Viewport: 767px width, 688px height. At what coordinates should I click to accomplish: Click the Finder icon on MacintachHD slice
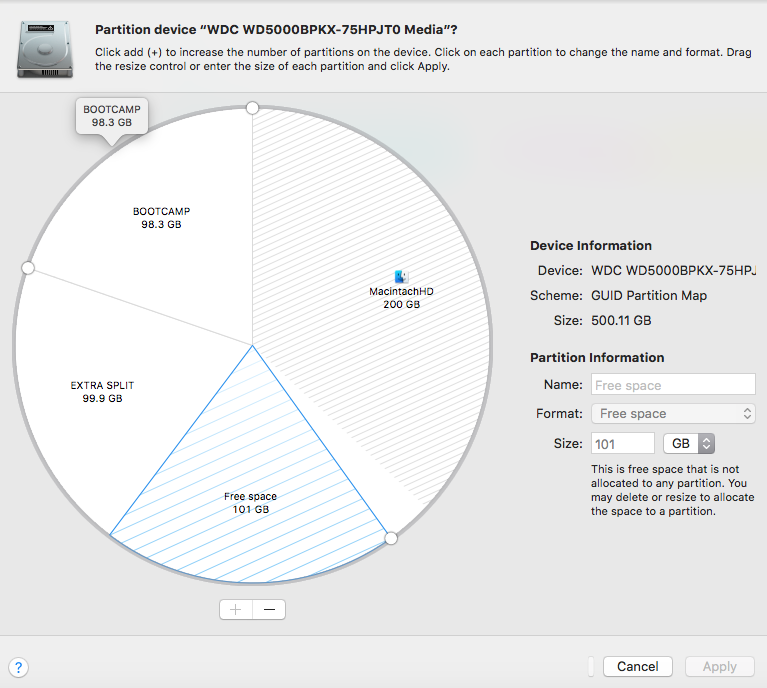click(x=401, y=276)
